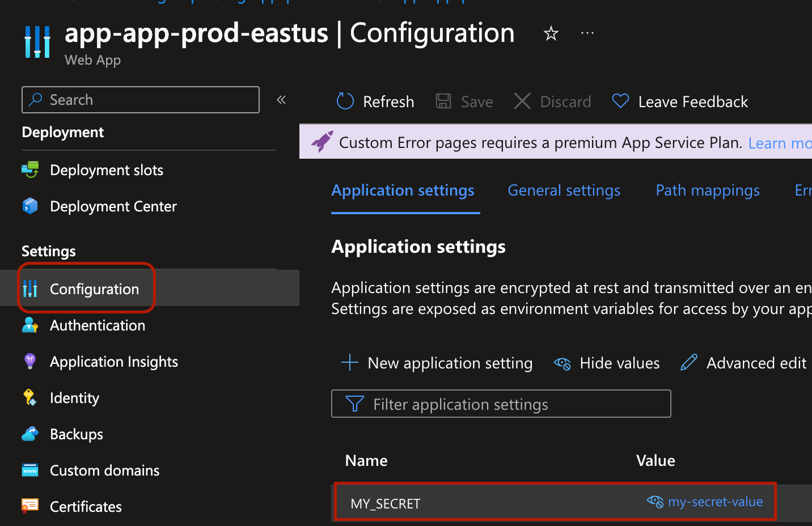Focus the sidebar Search box
This screenshot has width=812, height=526.
pyautogui.click(x=141, y=100)
